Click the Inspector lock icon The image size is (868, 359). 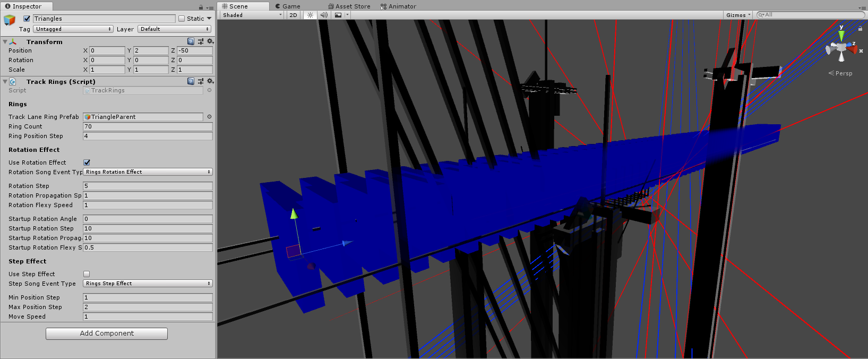(x=201, y=7)
